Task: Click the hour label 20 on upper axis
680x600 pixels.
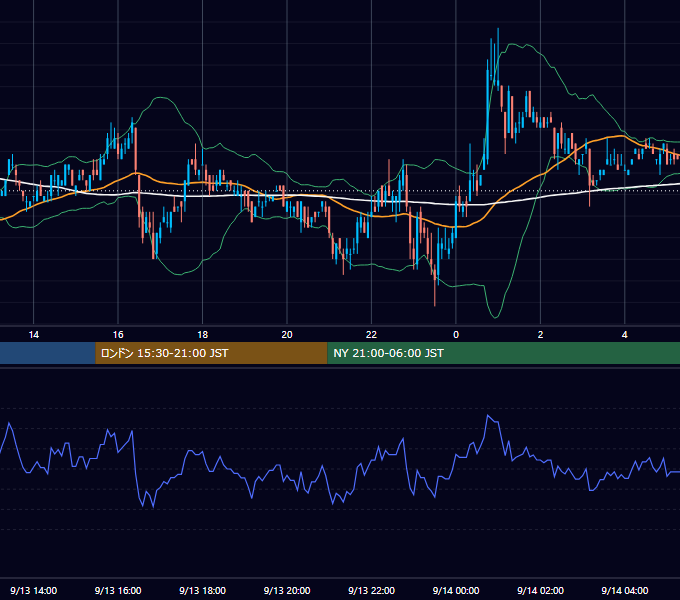Action: [287, 335]
